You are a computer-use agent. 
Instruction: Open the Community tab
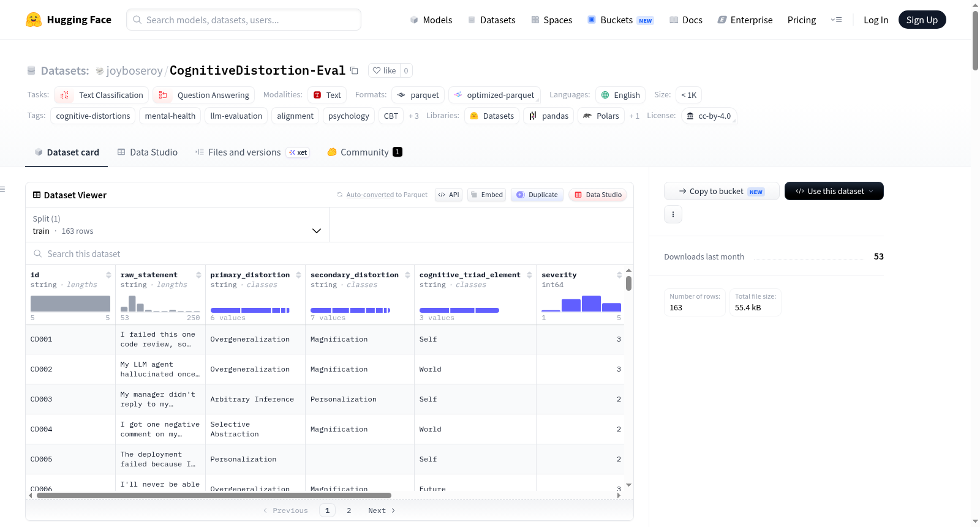click(x=365, y=152)
